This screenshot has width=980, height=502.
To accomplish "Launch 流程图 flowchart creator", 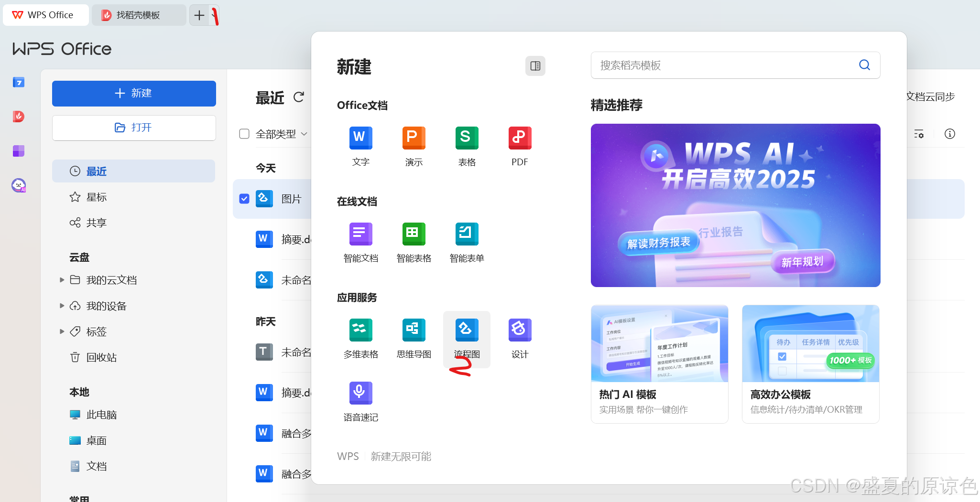I will [x=467, y=339].
